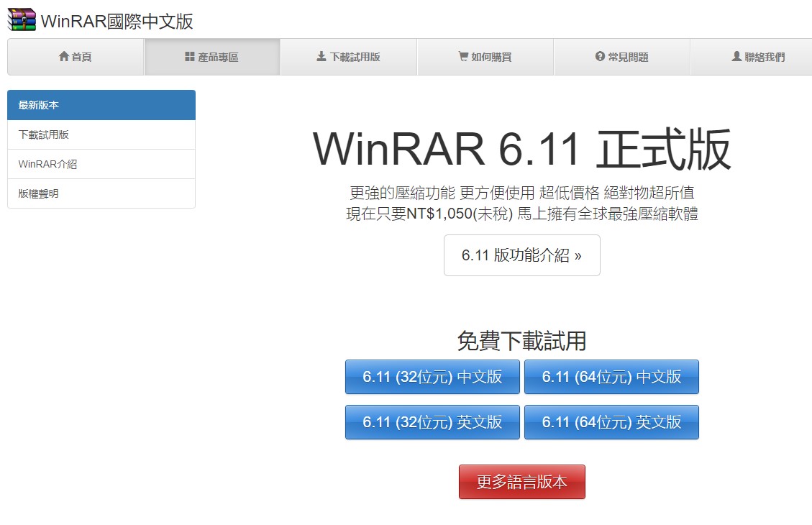Click the download arrow icon beside 下載試用版
812x525 pixels.
pos(321,57)
